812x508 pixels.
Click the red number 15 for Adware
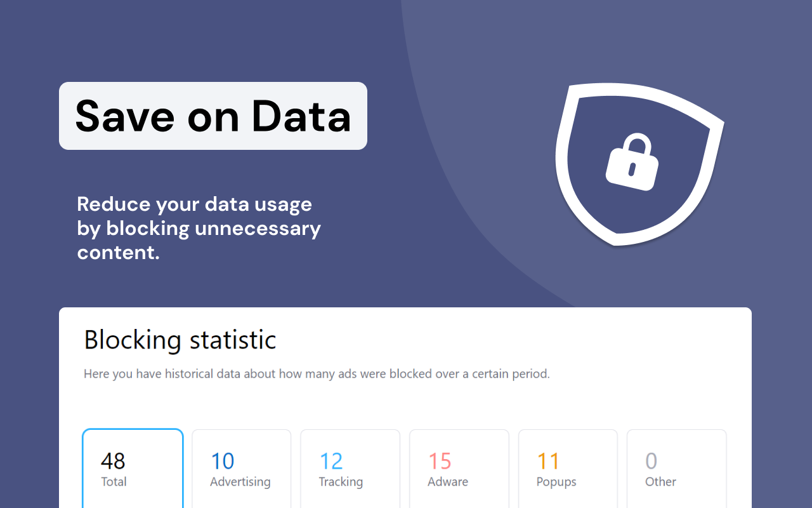(x=440, y=461)
